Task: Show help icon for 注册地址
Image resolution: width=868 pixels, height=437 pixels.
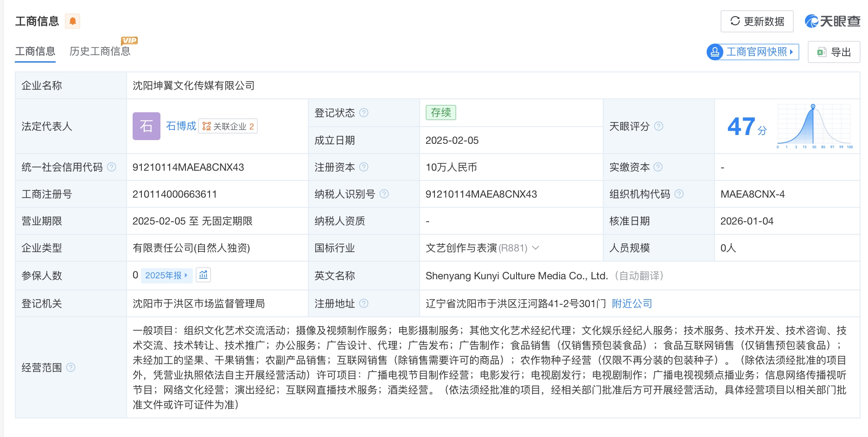Action: [364, 303]
